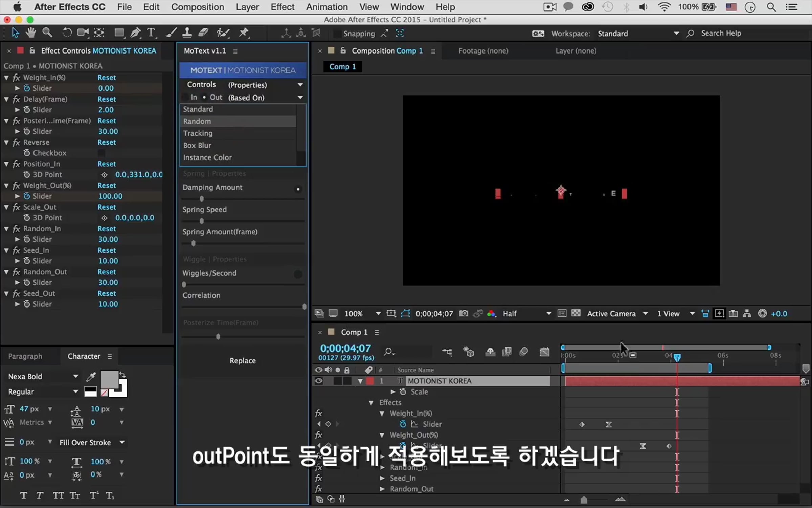The width and height of the screenshot is (812, 508).
Task: Click the Clone Stamp tool
Action: (187, 33)
